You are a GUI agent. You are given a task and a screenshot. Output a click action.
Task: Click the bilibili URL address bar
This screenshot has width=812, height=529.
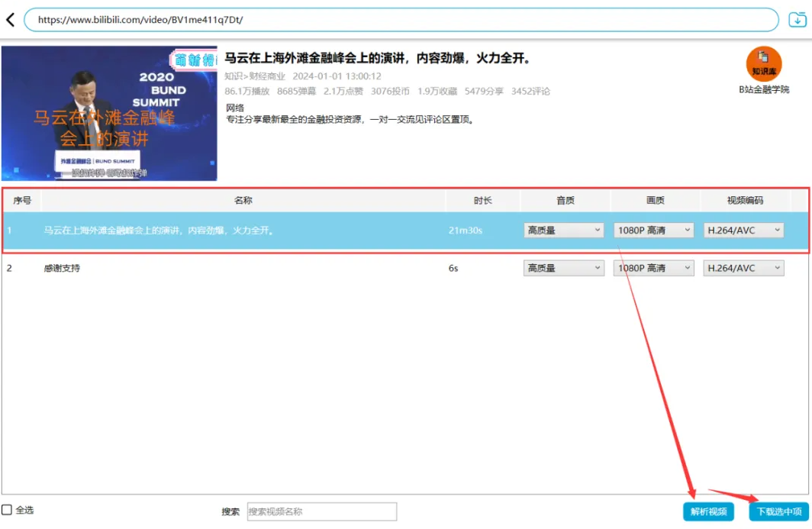coord(401,20)
